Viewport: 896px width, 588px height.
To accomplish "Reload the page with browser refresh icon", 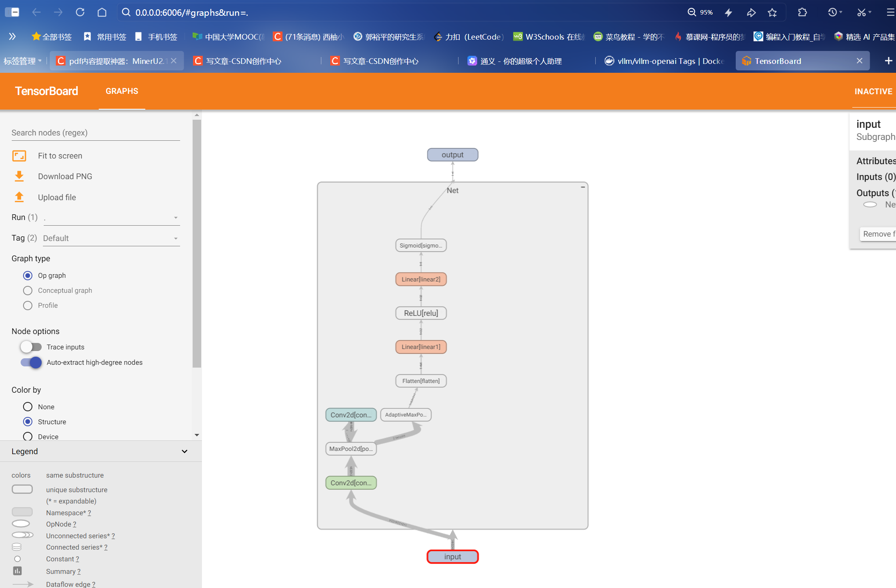I will [80, 13].
